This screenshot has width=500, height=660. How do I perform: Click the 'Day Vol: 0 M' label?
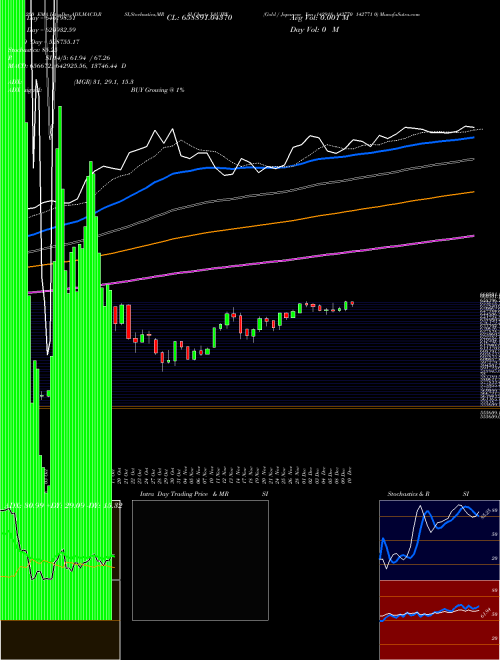314,30
